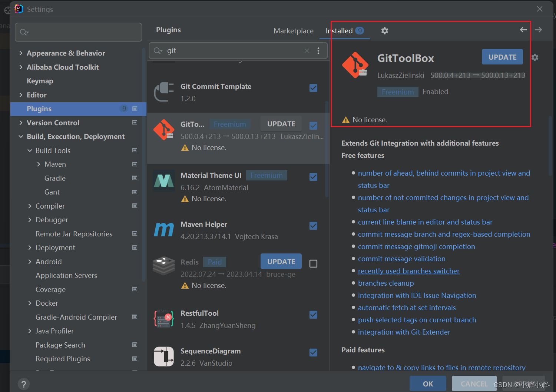The image size is (556, 392).
Task: Close the Settings dialog
Action: pyautogui.click(x=540, y=9)
